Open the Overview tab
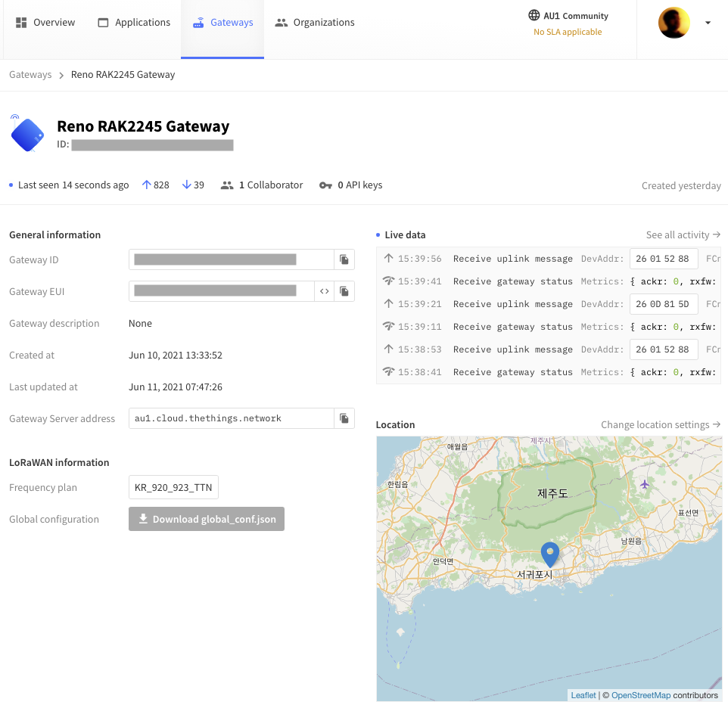 [45, 22]
